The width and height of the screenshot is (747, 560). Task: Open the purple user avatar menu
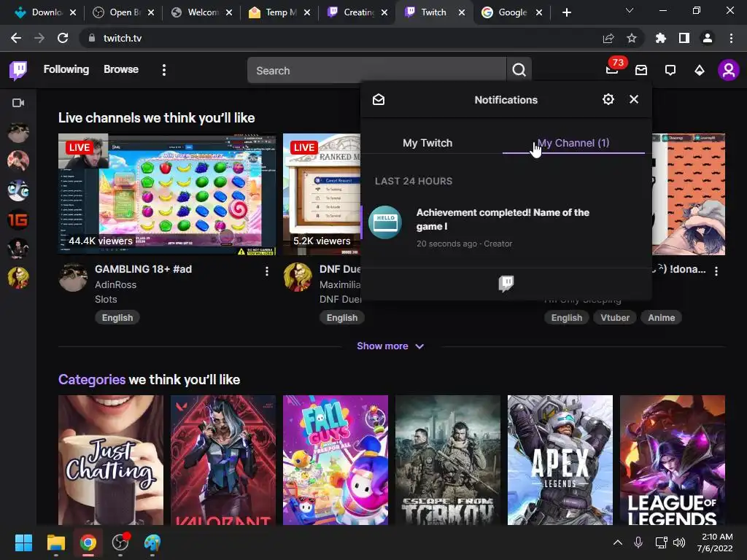(729, 71)
